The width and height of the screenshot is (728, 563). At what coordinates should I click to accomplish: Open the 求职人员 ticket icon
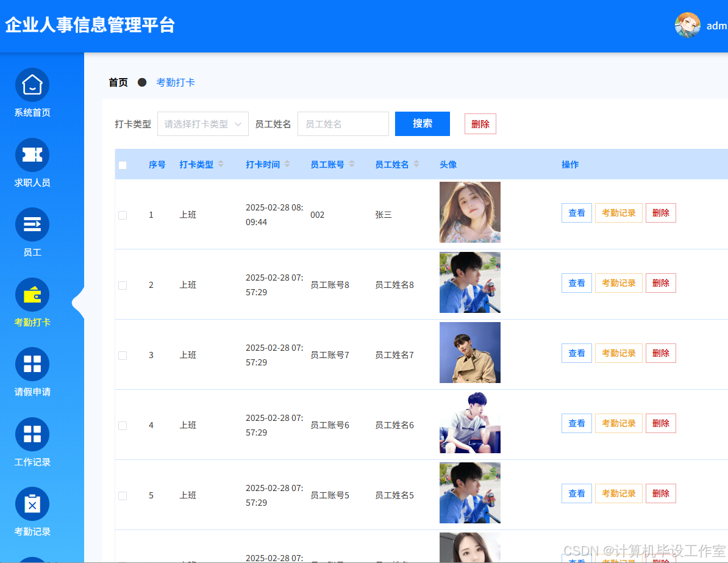32,155
